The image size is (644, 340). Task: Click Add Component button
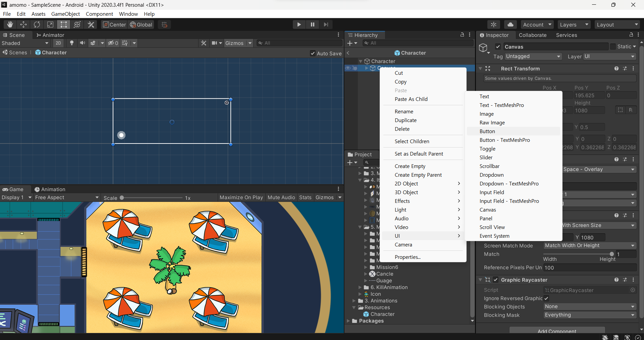(x=557, y=331)
